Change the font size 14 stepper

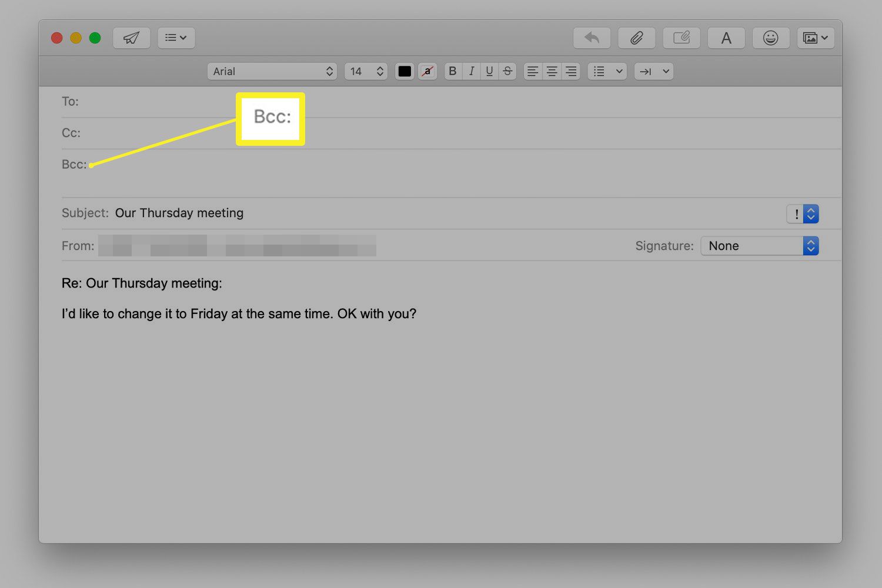366,71
